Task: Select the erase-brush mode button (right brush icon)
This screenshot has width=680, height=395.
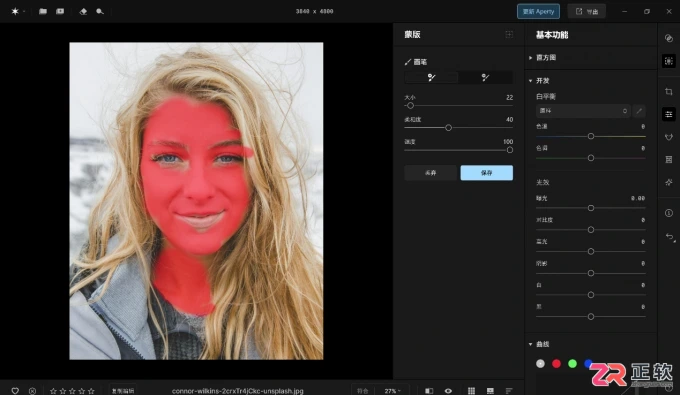Action: [x=485, y=78]
